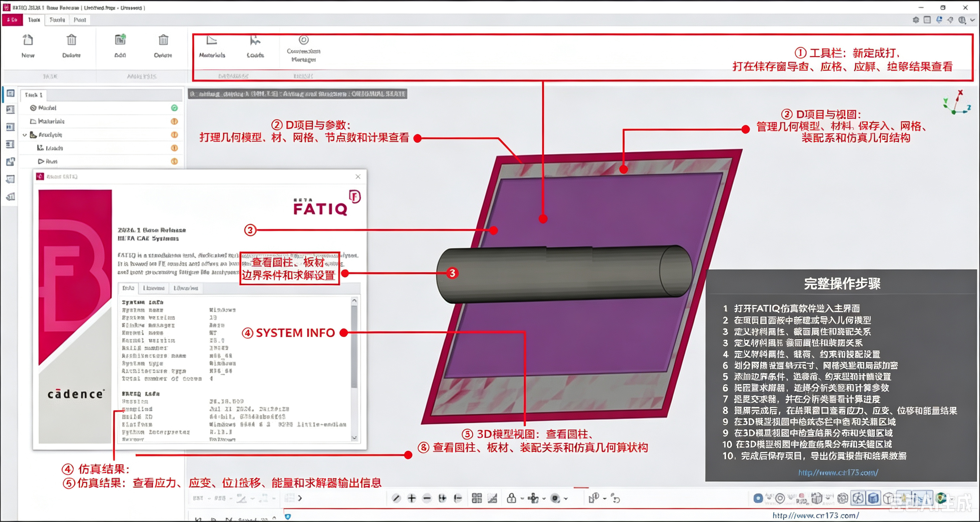
Task: Open dropdown arrow beside the flag marker icon
Action: (x=604, y=498)
